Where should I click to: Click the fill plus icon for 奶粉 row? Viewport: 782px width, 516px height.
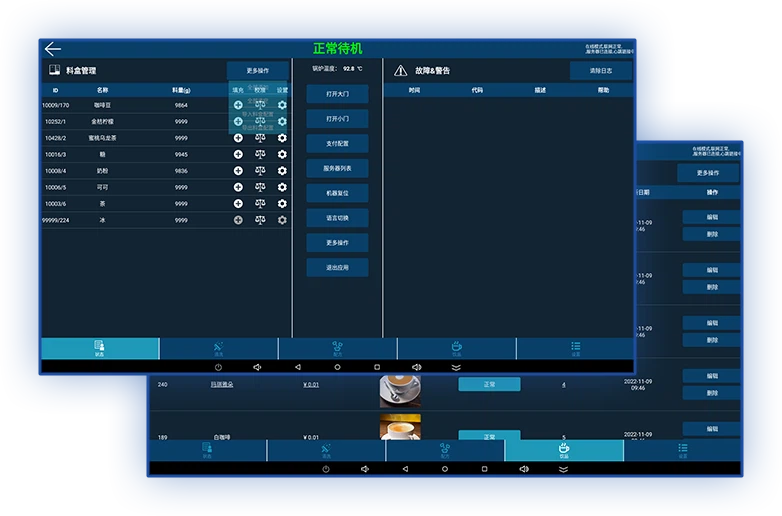[238, 171]
